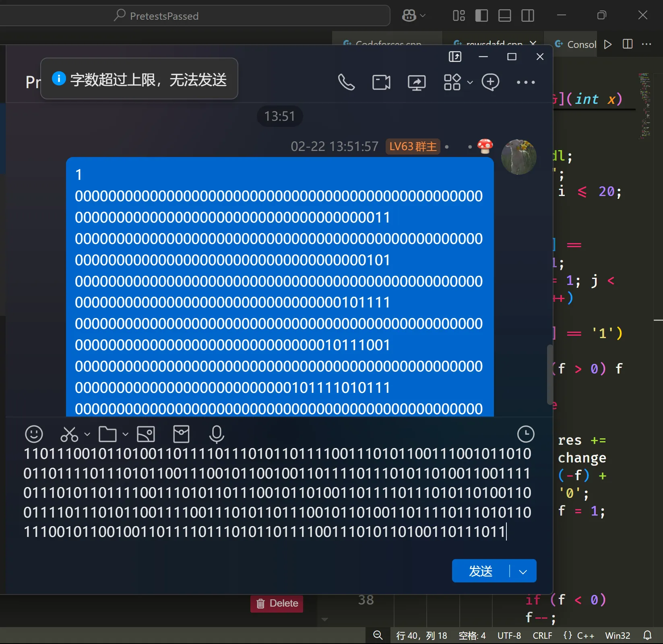
Task: Click the PretestsPassed search box
Action: click(x=250, y=16)
